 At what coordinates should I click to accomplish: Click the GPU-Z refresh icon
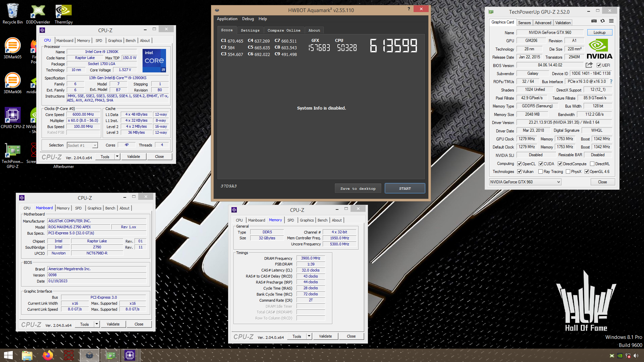[x=602, y=21]
